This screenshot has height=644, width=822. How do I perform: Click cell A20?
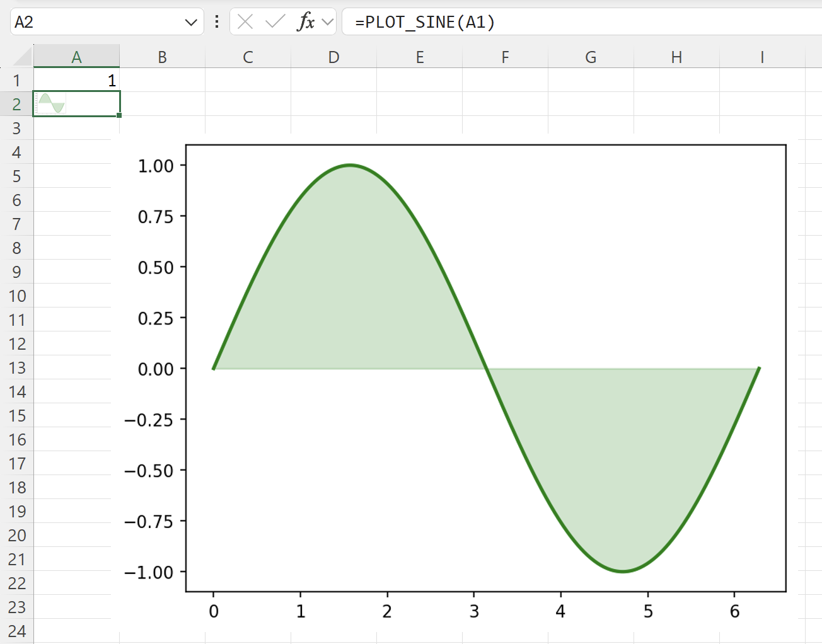pos(72,535)
